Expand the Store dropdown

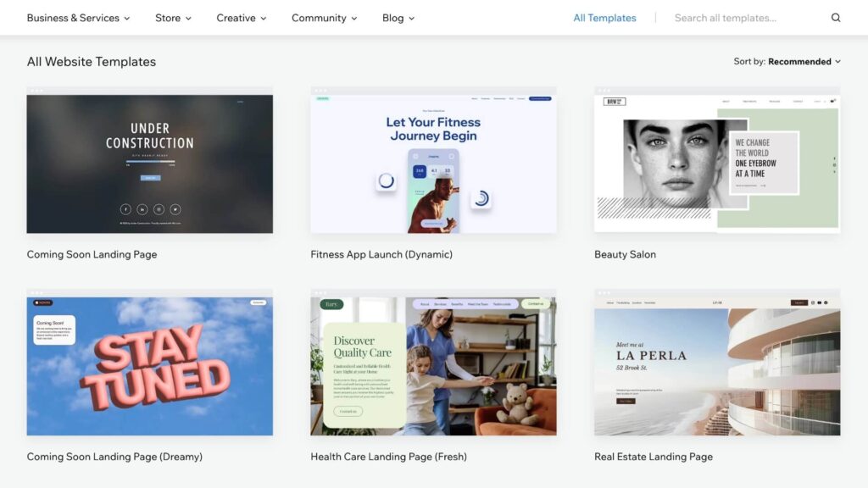[x=173, y=17]
